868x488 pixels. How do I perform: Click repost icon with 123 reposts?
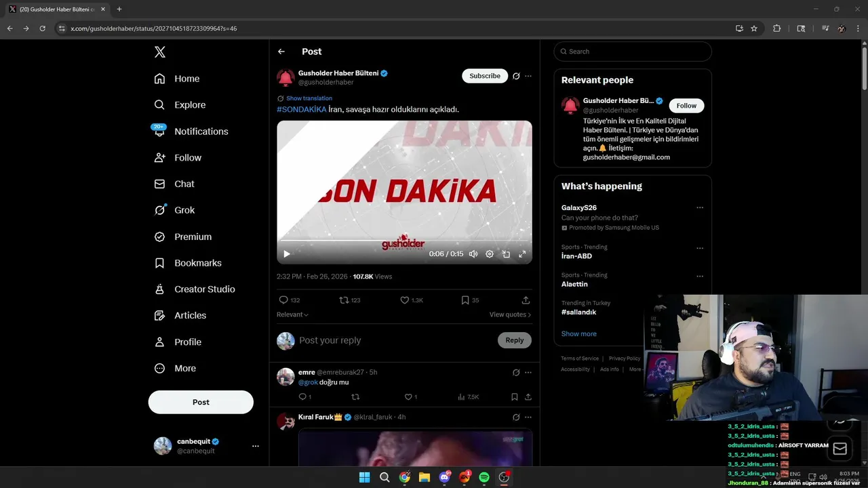[344, 300]
